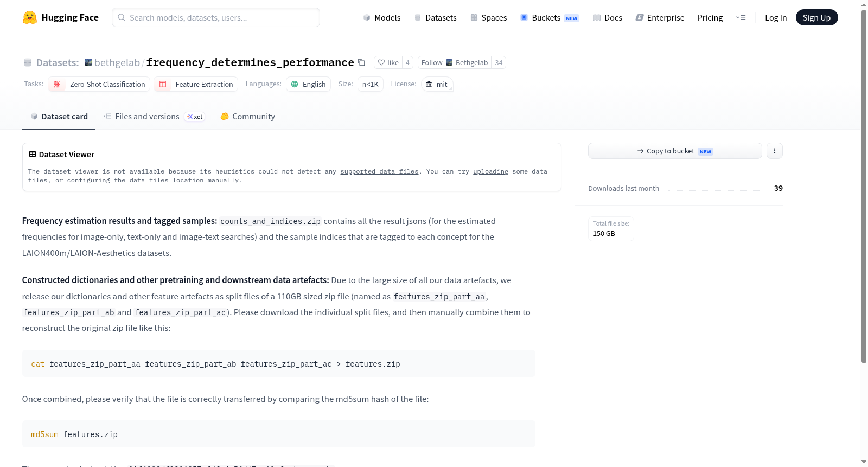The width and height of the screenshot is (868, 467).
Task: Expand the additional navigation menu
Action: click(x=741, y=17)
